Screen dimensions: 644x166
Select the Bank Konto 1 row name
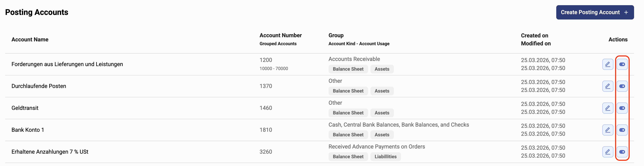pos(28,130)
